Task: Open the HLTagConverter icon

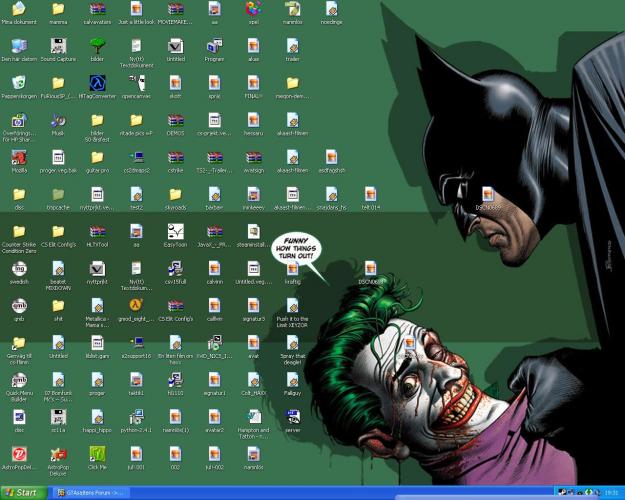Action: click(97, 83)
